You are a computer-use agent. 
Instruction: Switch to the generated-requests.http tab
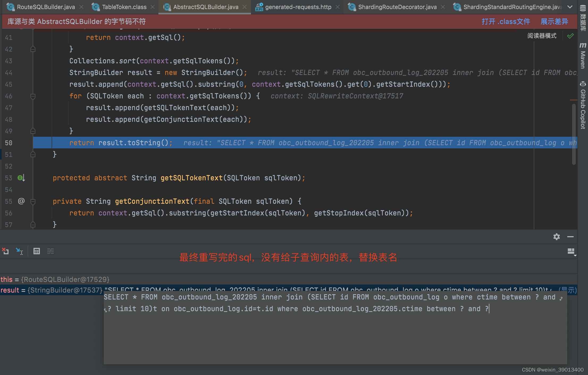click(x=298, y=7)
